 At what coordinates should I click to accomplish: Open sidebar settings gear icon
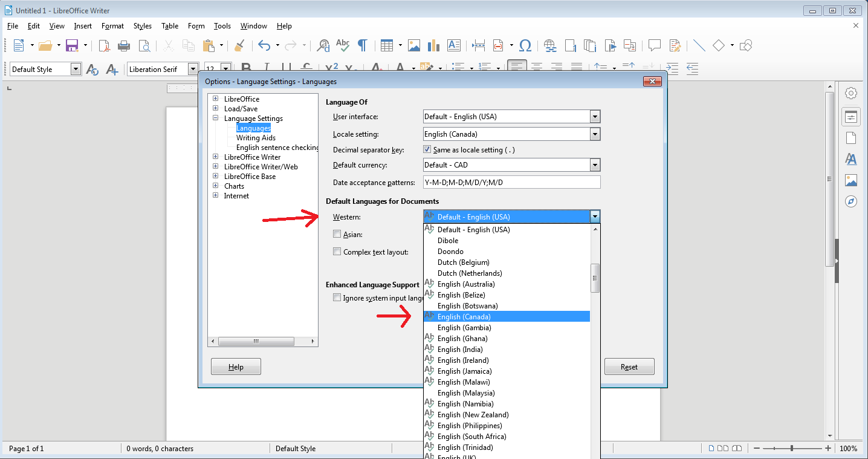(x=851, y=93)
